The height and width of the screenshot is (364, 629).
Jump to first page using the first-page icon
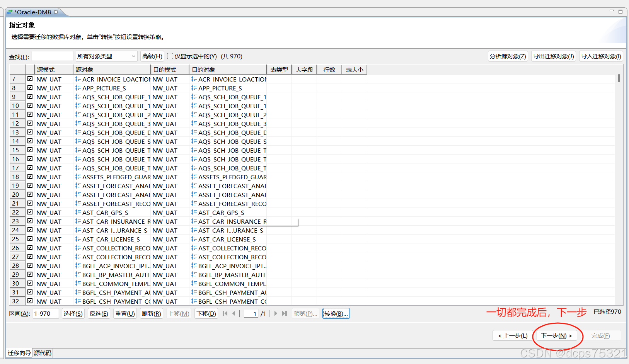pos(225,313)
